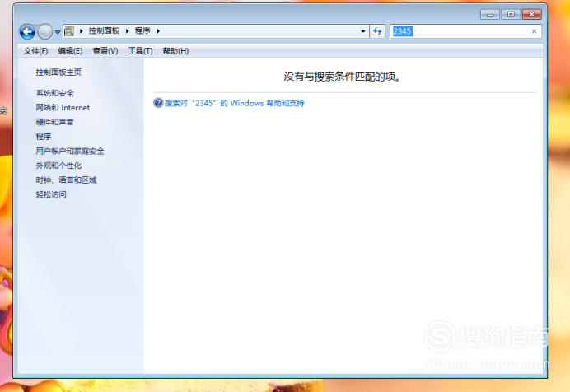Image resolution: width=570 pixels, height=392 pixels.
Task: Open 用户帐户和家庭安全 category
Action: click(70, 152)
